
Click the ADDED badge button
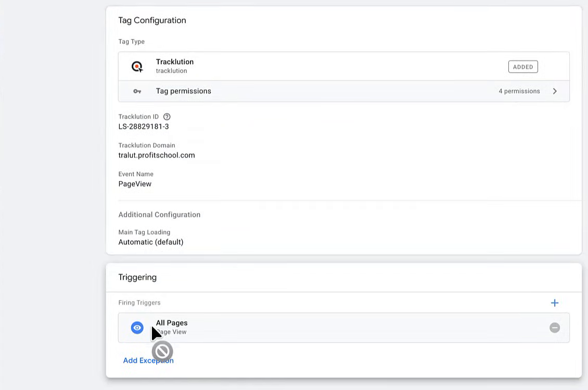tap(523, 67)
